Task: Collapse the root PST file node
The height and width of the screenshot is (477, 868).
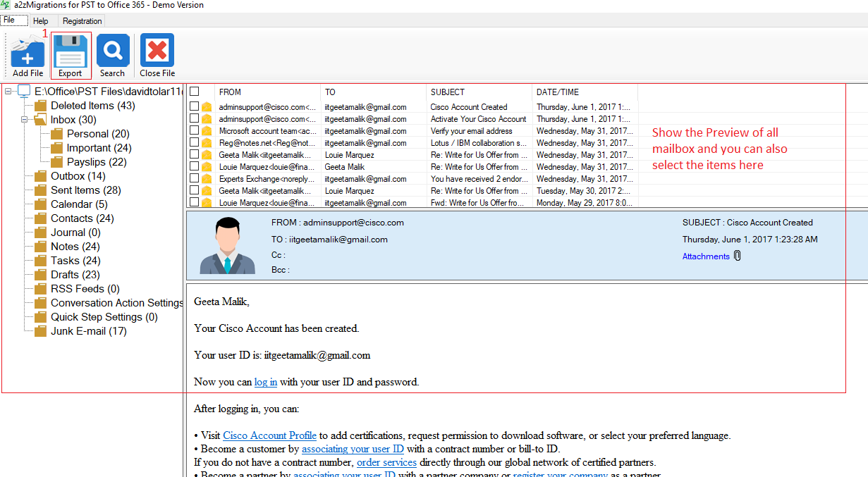Action: (x=8, y=91)
